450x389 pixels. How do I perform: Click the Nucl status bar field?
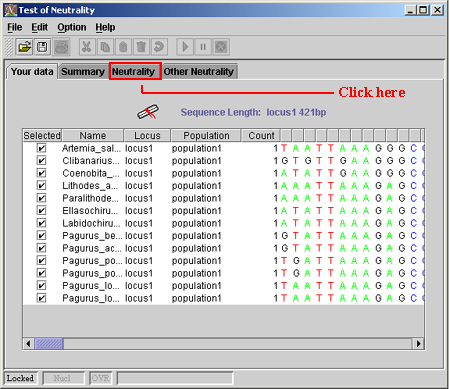(x=63, y=378)
